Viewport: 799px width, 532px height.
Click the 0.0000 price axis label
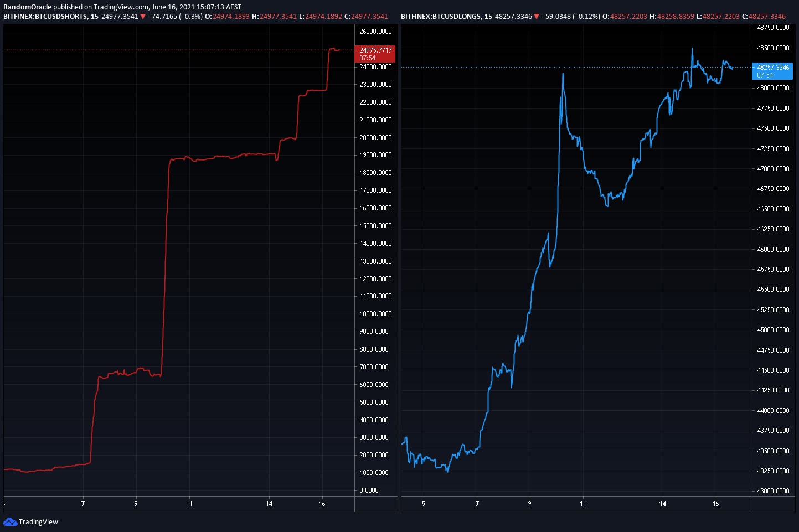[369, 490]
